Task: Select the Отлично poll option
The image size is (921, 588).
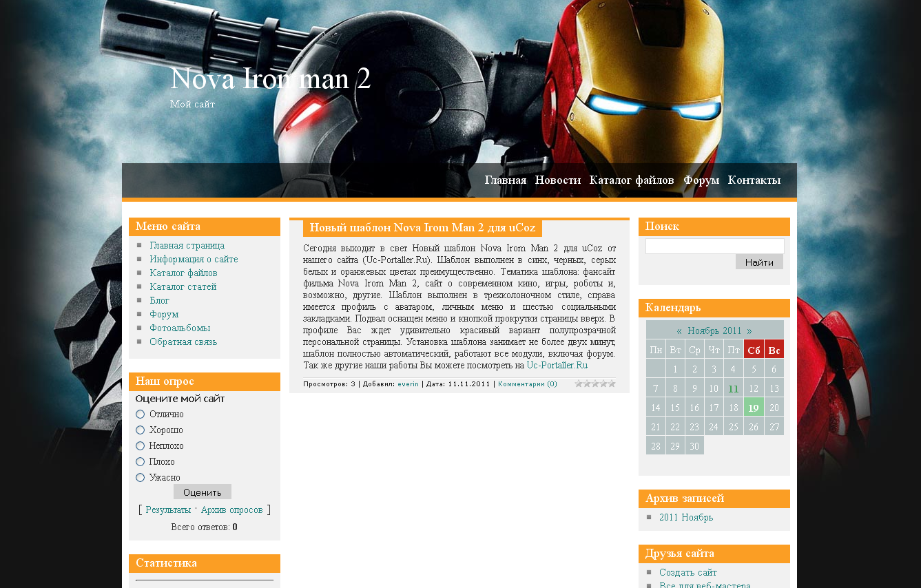Action: click(141, 414)
